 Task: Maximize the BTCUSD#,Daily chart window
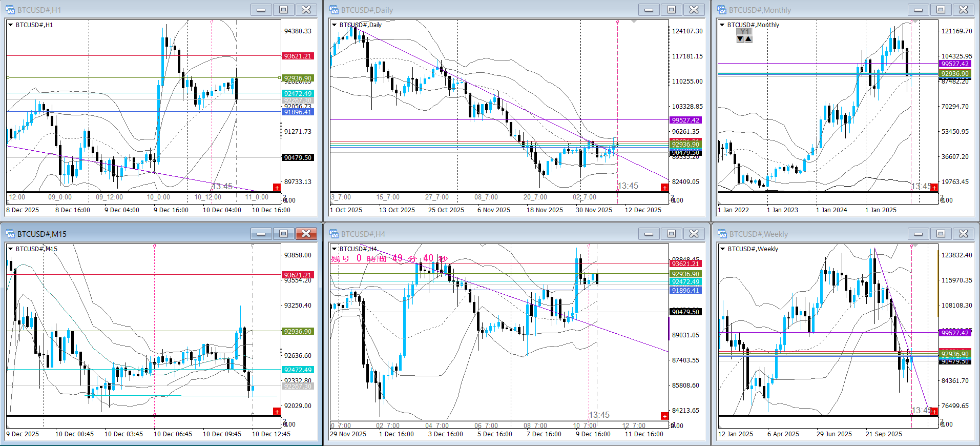tap(671, 10)
